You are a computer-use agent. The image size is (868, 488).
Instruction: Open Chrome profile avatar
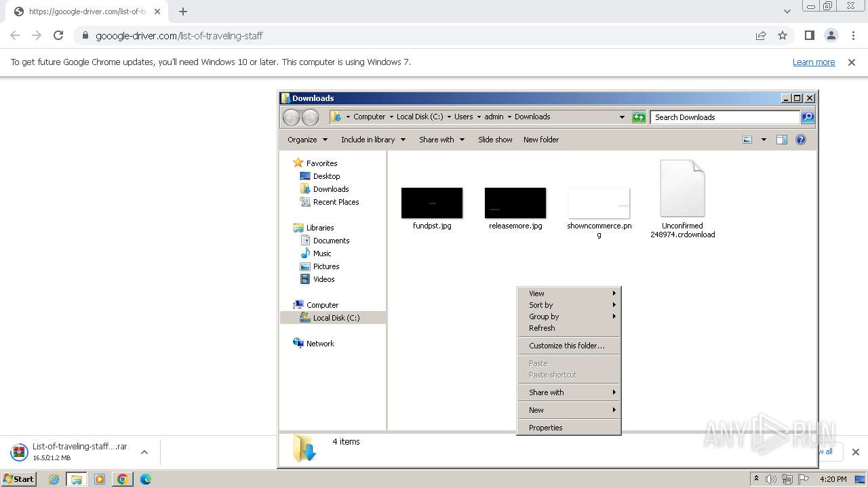click(x=831, y=35)
